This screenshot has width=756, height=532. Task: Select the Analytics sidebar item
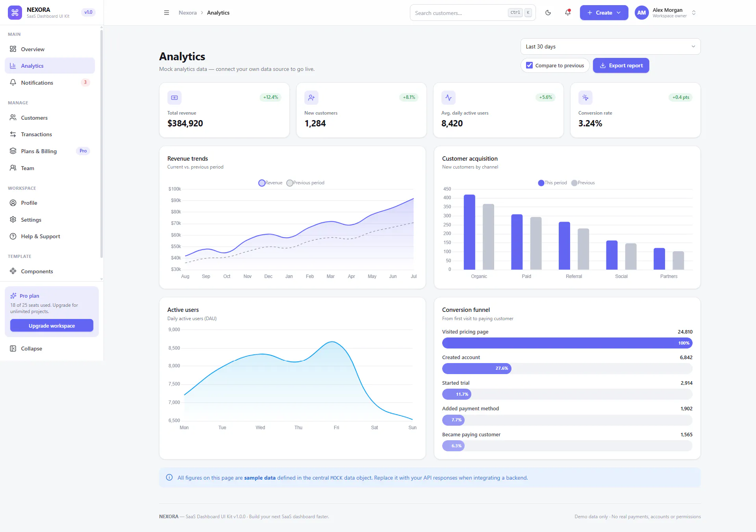pos(50,66)
